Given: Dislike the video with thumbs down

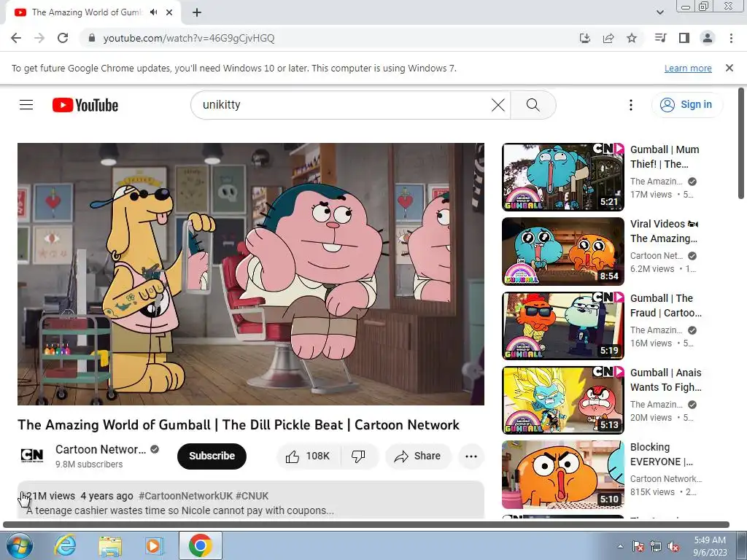Looking at the screenshot, I should pos(359,456).
